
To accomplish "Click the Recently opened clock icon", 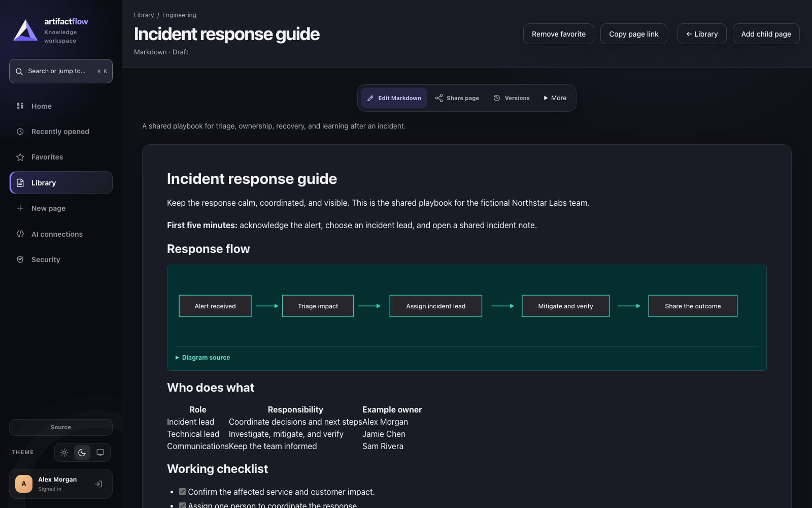I will coord(20,132).
